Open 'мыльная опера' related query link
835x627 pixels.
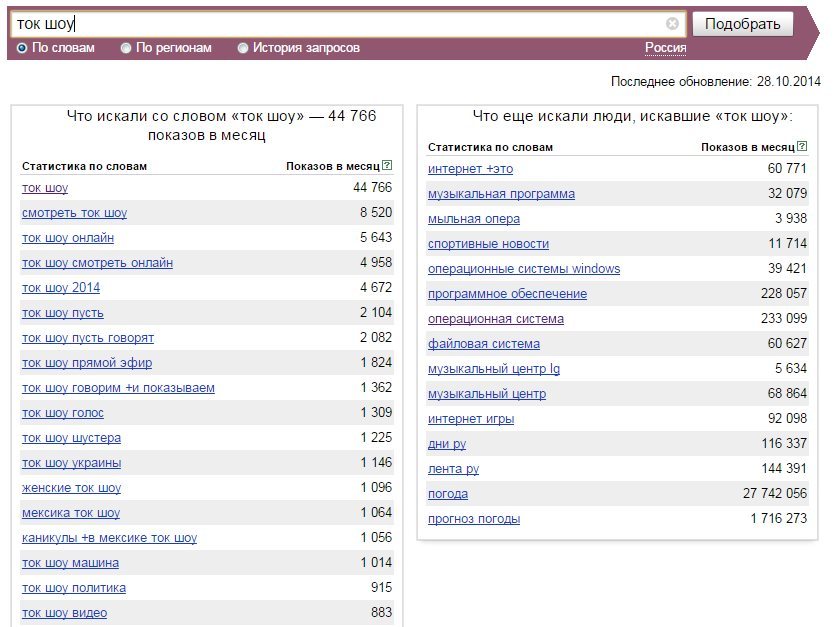[473, 219]
